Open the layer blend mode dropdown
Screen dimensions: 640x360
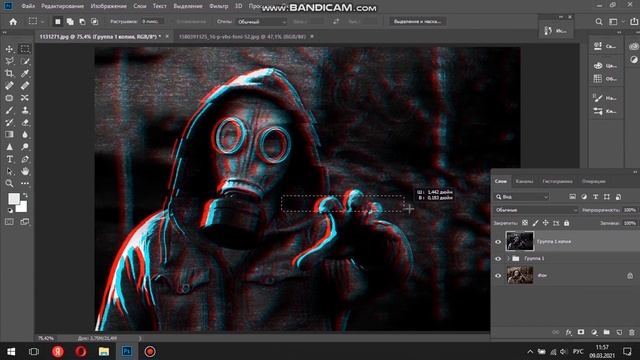[536, 210]
